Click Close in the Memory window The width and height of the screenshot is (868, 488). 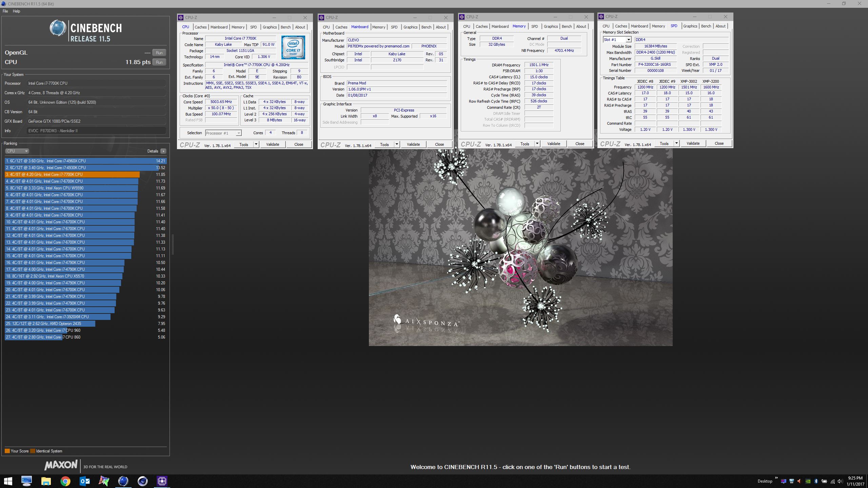[x=580, y=144]
